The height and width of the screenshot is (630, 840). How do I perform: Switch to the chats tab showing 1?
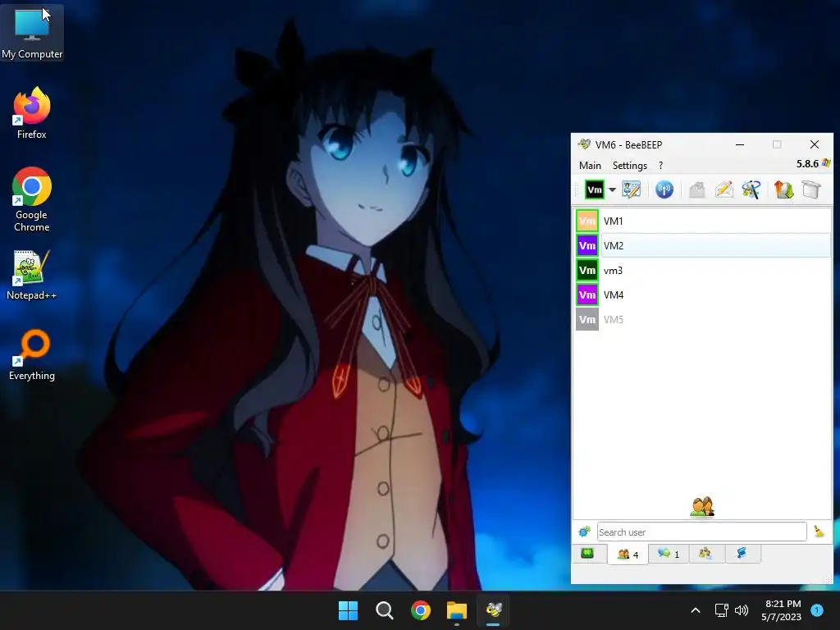669,554
